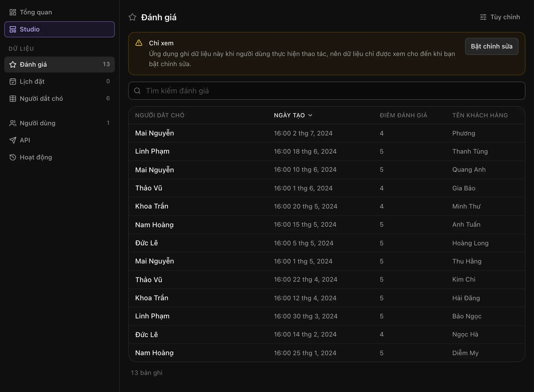The image size is (534, 392).
Task: Open the Tổng quan menu item
Action: 60,12
